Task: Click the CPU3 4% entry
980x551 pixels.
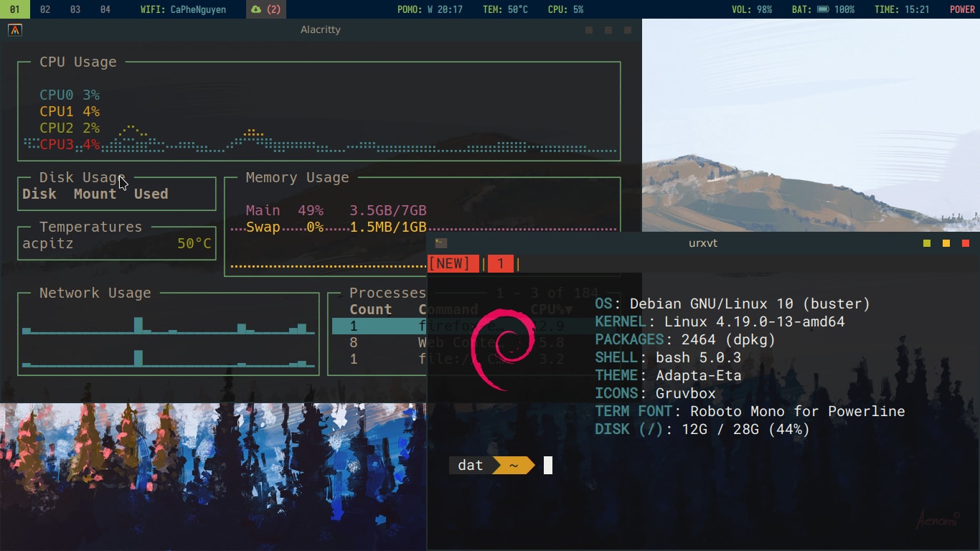Action: click(x=70, y=144)
